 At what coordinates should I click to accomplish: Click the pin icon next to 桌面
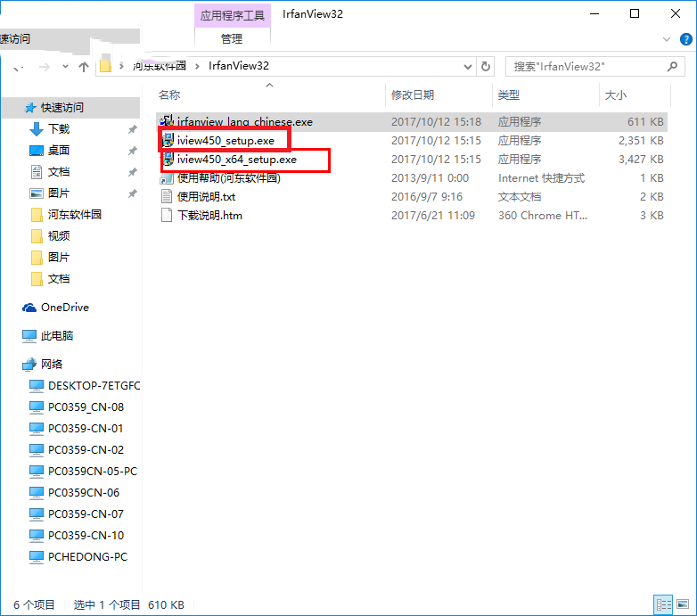[132, 151]
